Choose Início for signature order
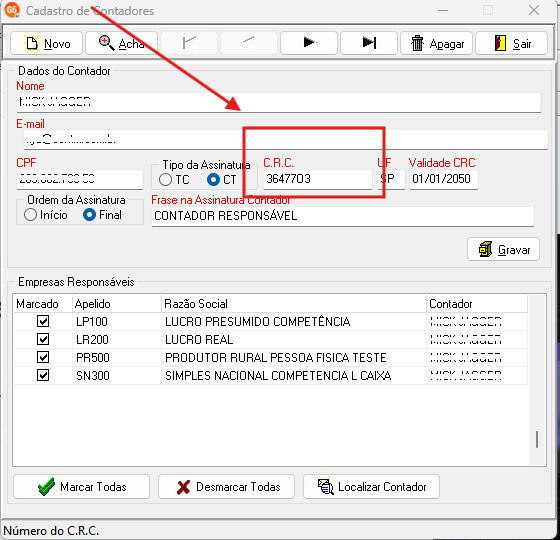The width and height of the screenshot is (560, 540). (30, 215)
